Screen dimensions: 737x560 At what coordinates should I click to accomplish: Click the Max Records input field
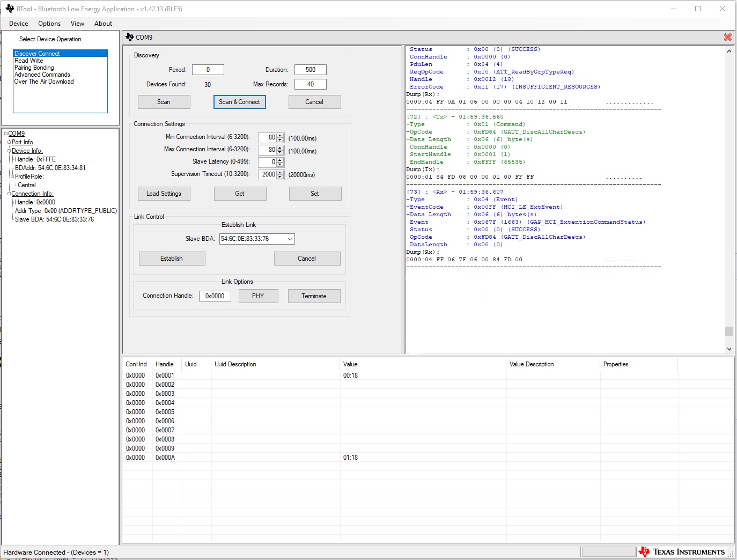coord(311,84)
